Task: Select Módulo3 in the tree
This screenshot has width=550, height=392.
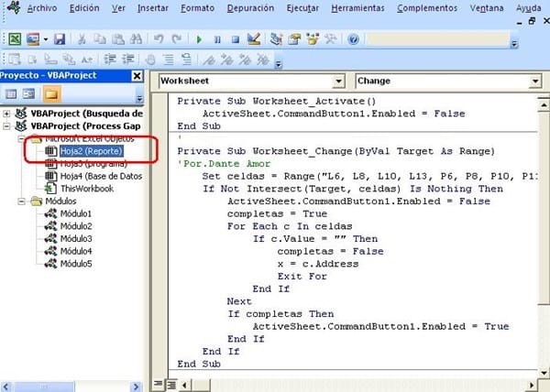Action: (x=76, y=238)
